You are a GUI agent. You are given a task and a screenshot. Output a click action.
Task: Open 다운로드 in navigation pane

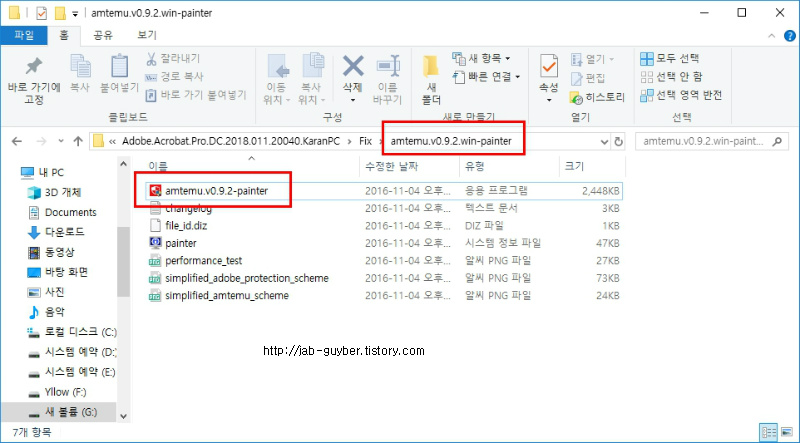55,232
